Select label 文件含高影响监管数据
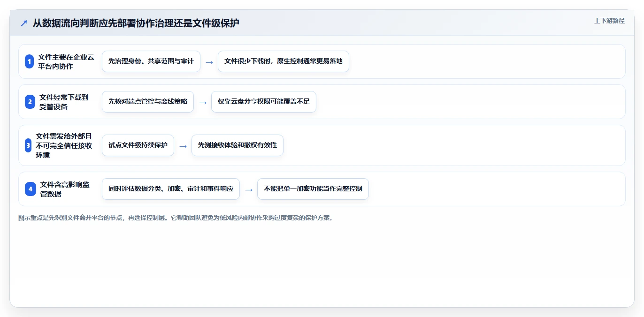The height and width of the screenshot is (317, 644). click(65, 189)
